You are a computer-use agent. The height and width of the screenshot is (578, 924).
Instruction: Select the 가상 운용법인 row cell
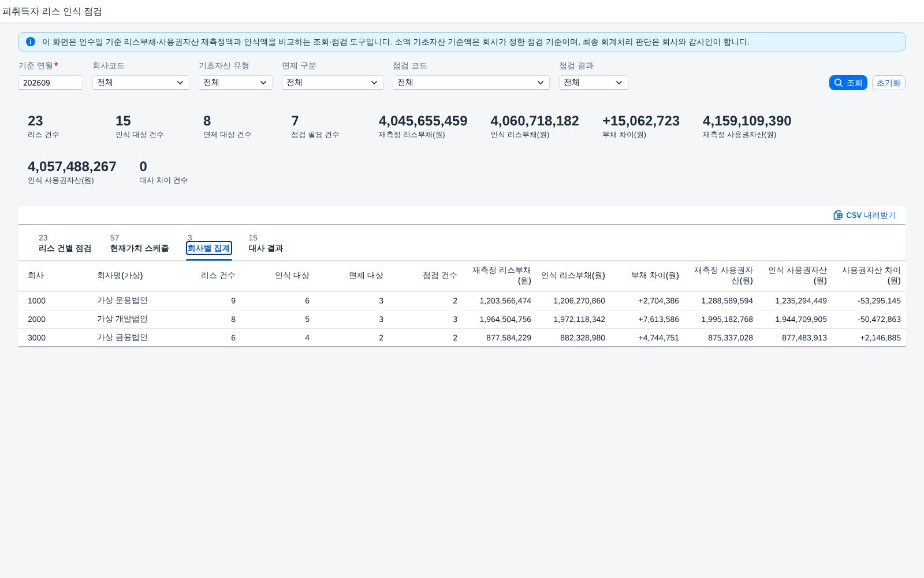pos(122,301)
